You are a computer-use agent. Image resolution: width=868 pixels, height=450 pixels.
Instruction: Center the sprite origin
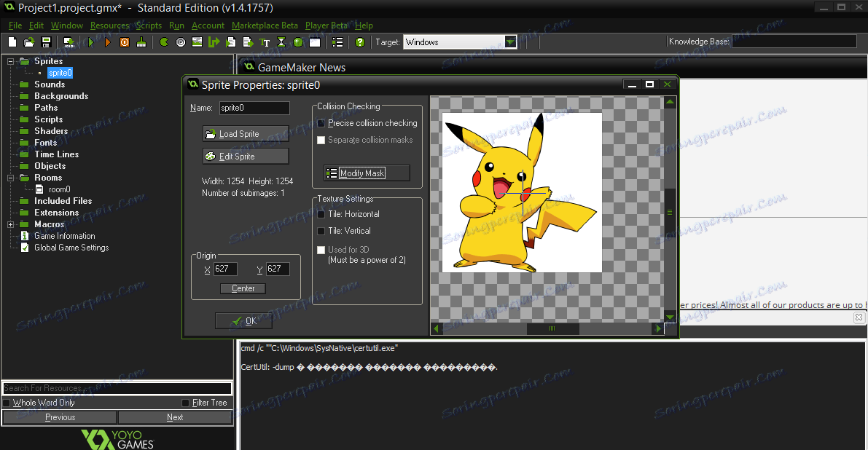coord(243,288)
